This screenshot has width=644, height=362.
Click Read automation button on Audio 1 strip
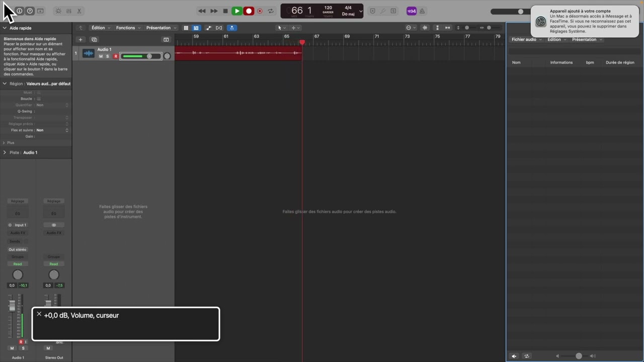coord(18,264)
